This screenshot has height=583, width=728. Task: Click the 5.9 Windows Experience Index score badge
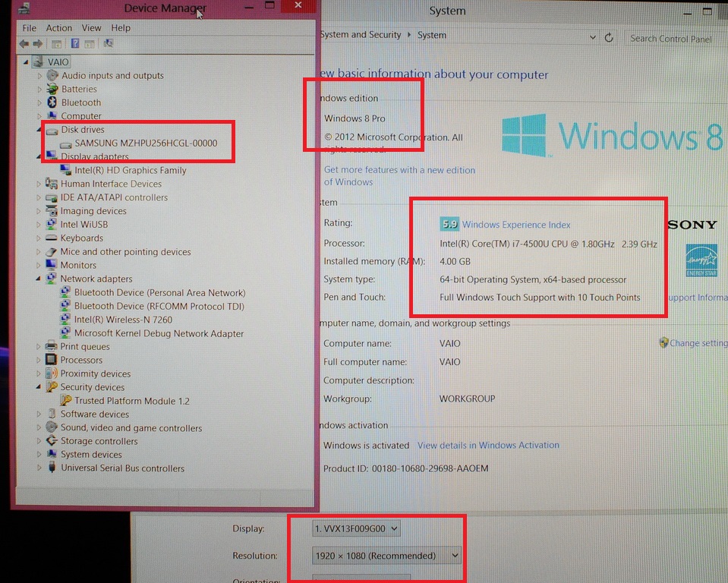[449, 224]
